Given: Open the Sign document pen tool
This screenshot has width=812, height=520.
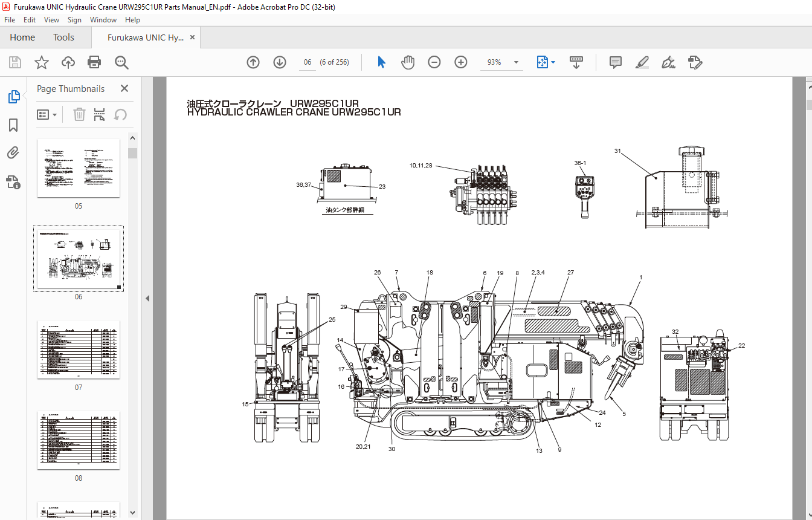Looking at the screenshot, I should (x=668, y=62).
